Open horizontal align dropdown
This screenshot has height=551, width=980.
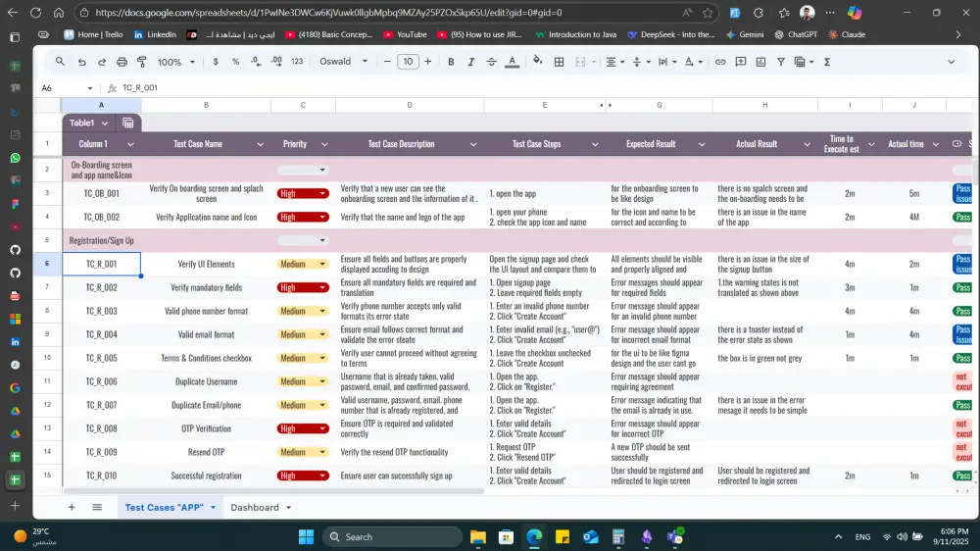tap(614, 62)
